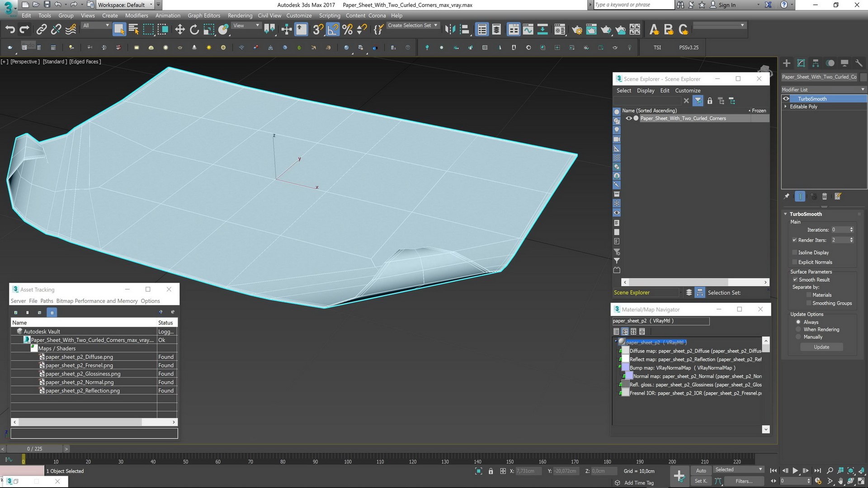Click the Update button

[x=821, y=347]
